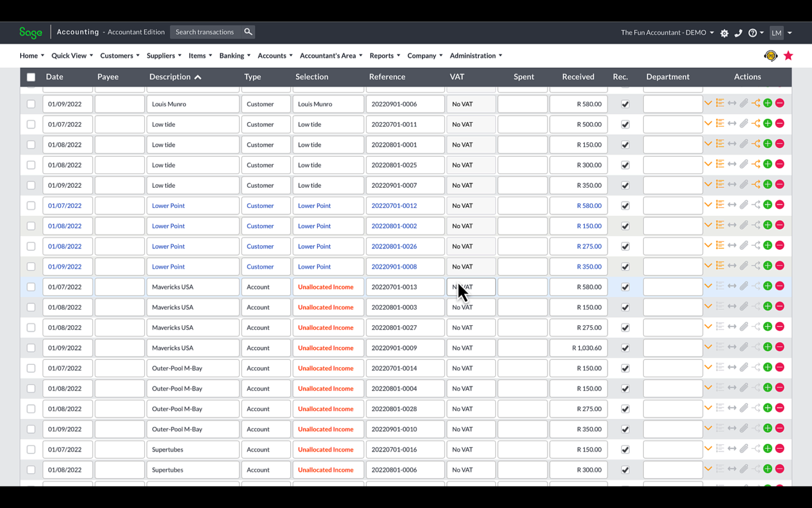The width and height of the screenshot is (812, 508).
Task: Expand the Outer-Pool M-Bay 20220701-0014 row details
Action: click(x=708, y=367)
